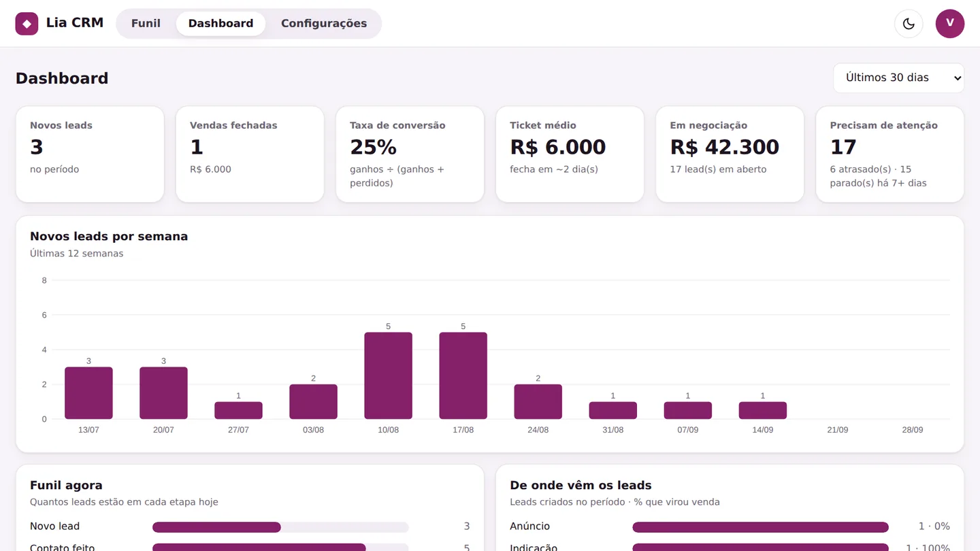
Task: Click the chart bar for week 27/07
Action: tap(238, 410)
